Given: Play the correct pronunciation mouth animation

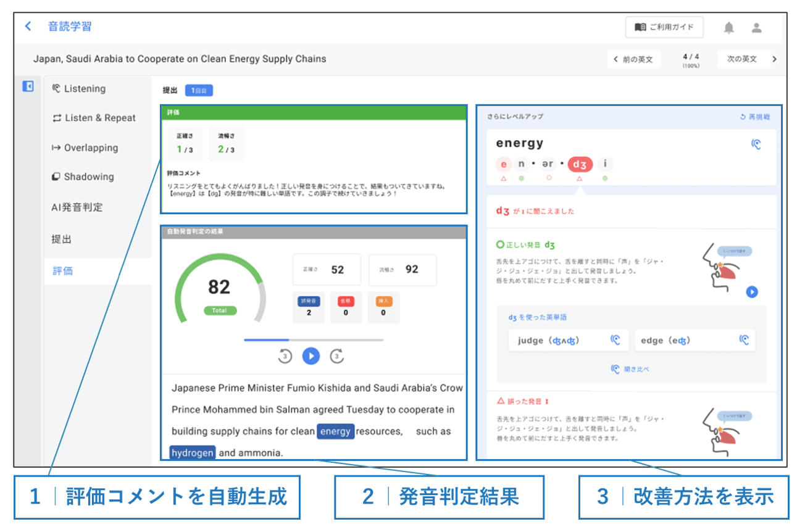Looking at the screenshot, I should [751, 292].
